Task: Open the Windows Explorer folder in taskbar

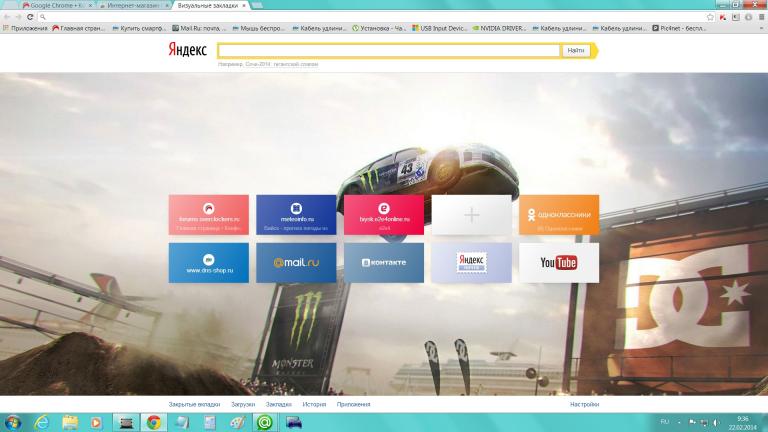Action: pyautogui.click(x=70, y=422)
